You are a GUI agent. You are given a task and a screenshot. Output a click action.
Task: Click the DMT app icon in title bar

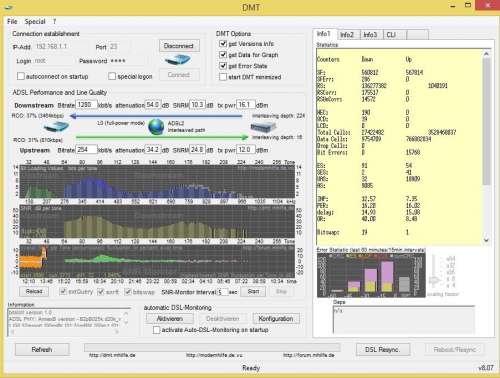pos(9,7)
